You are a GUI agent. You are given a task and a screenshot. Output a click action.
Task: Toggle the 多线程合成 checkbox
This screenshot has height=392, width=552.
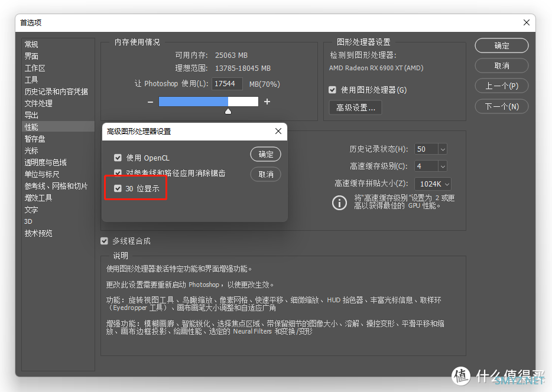point(104,241)
